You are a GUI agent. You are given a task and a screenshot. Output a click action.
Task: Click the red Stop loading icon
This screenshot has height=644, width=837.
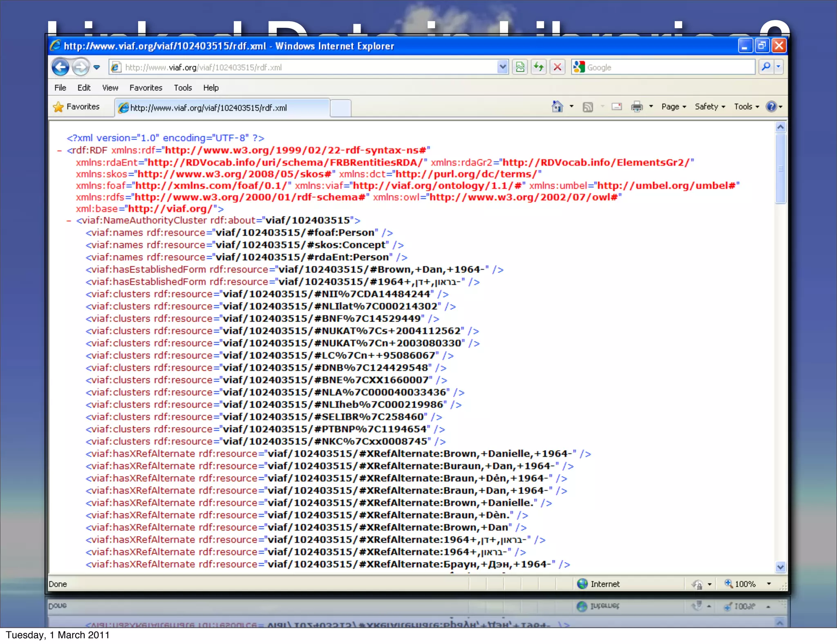click(557, 67)
